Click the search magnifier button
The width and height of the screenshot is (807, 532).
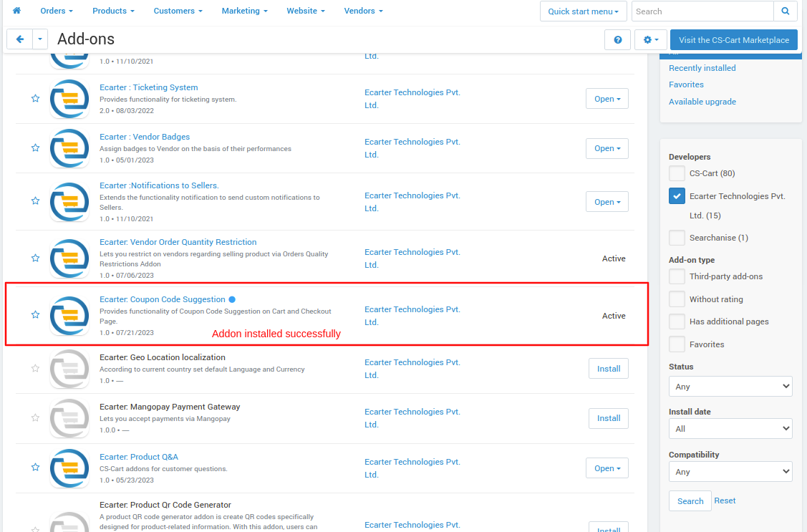tap(786, 11)
